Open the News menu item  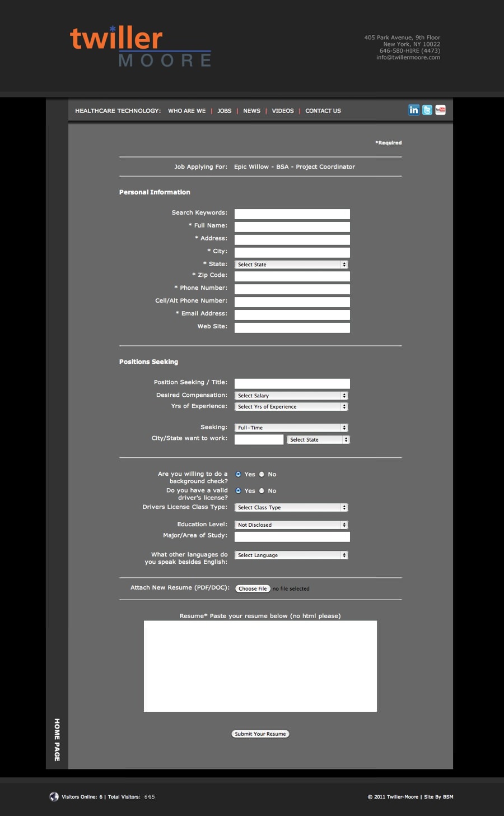[x=251, y=111]
